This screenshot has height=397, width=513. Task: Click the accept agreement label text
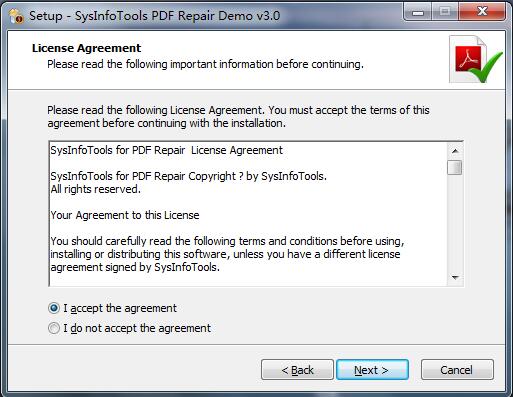coord(120,308)
